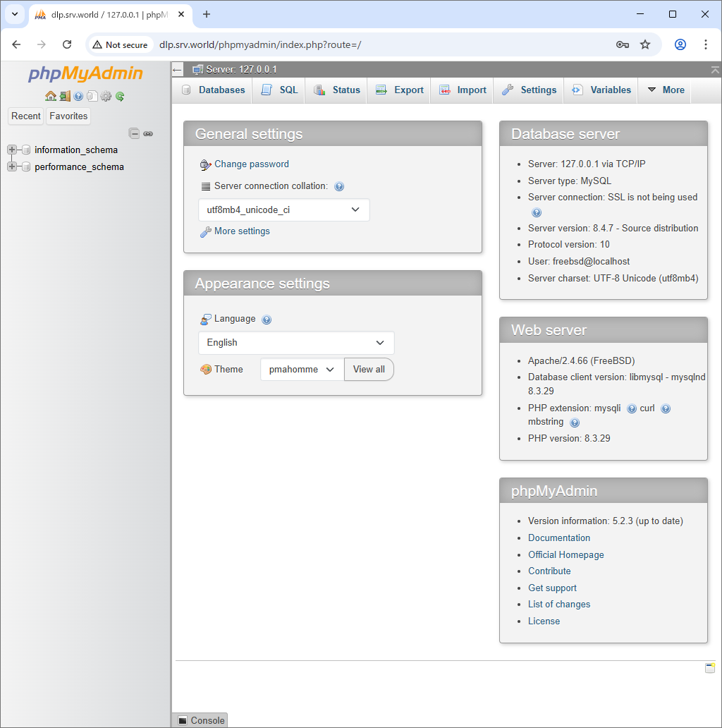Open the Settings tab
Viewport: 722px width, 728px height.
point(529,90)
